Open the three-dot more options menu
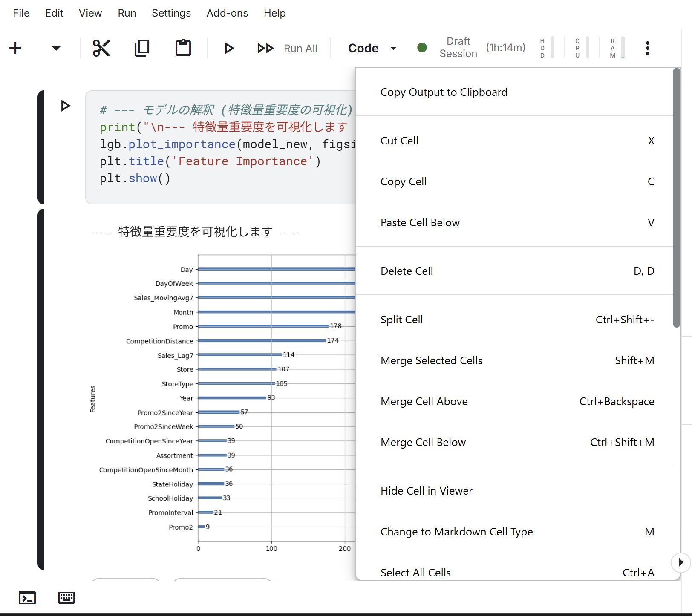The width and height of the screenshot is (692, 616). [647, 48]
